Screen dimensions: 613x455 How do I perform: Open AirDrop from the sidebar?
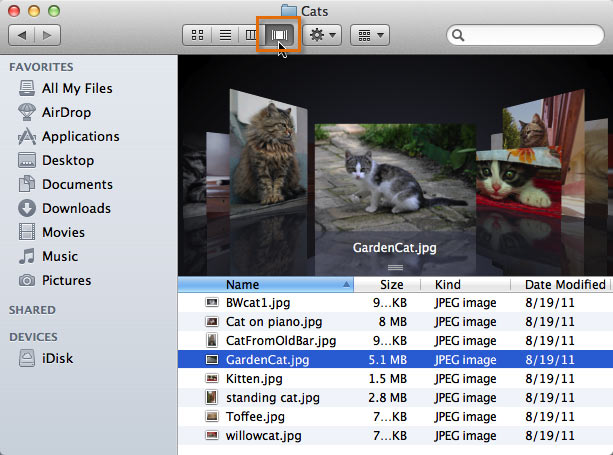68,112
